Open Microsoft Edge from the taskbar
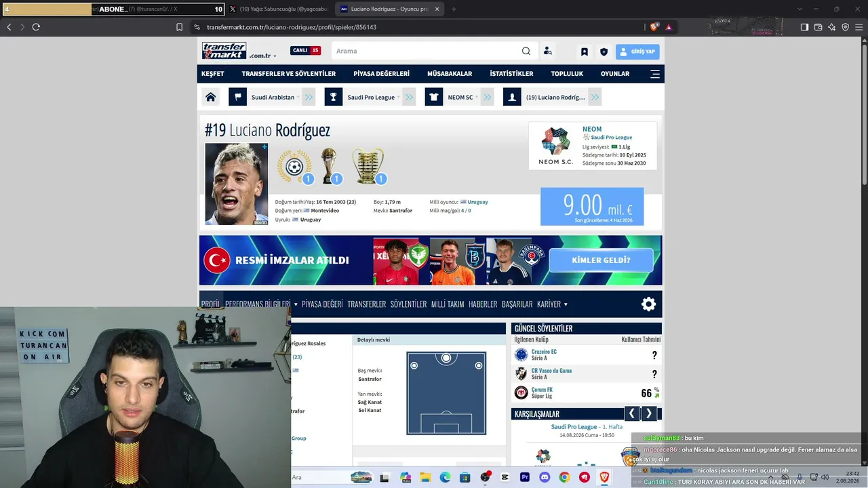Image resolution: width=868 pixels, height=488 pixels. point(445,477)
